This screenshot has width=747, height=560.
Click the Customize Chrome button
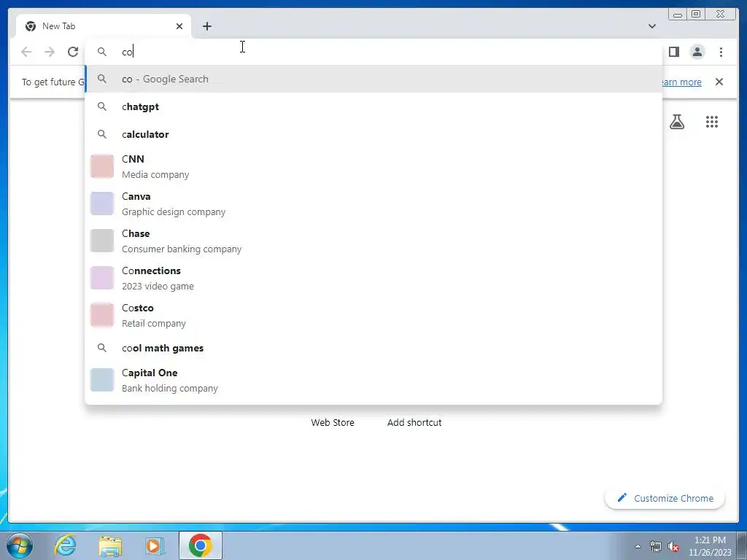(665, 498)
